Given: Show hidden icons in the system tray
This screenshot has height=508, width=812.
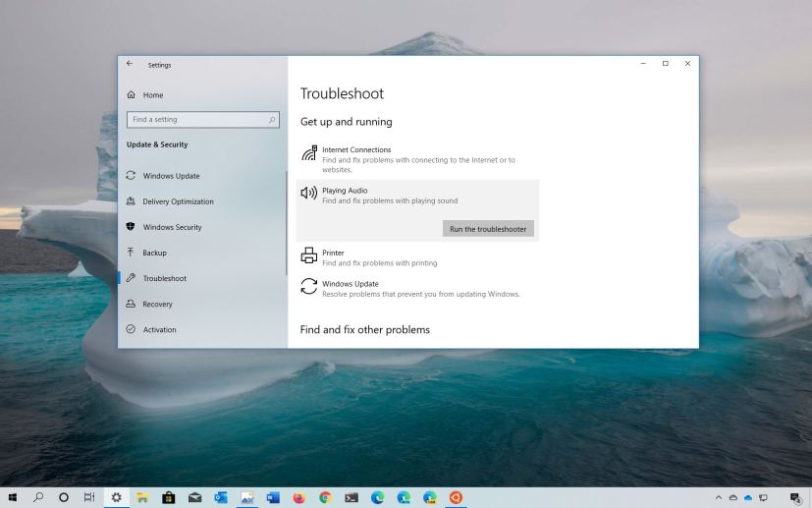Looking at the screenshot, I should point(718,498).
